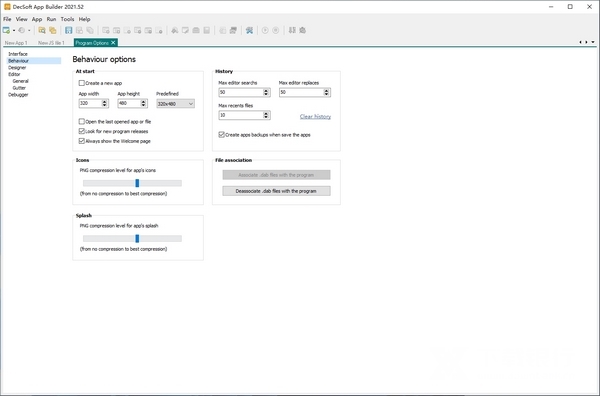Screen dimensions: 600x396
Task: Open the Run menu
Action: click(51, 19)
